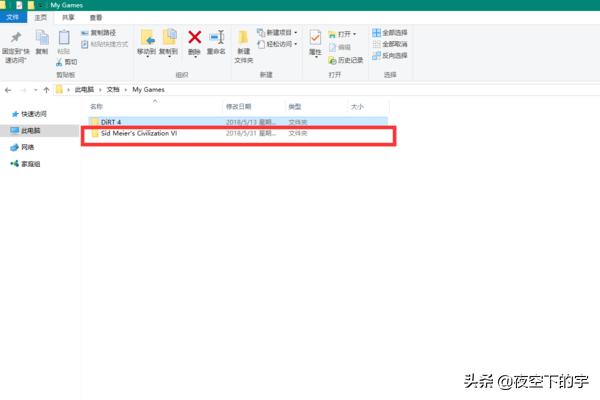Open the 新建项目 dropdown
Viewport: 600px width, 400px height.
click(x=277, y=33)
